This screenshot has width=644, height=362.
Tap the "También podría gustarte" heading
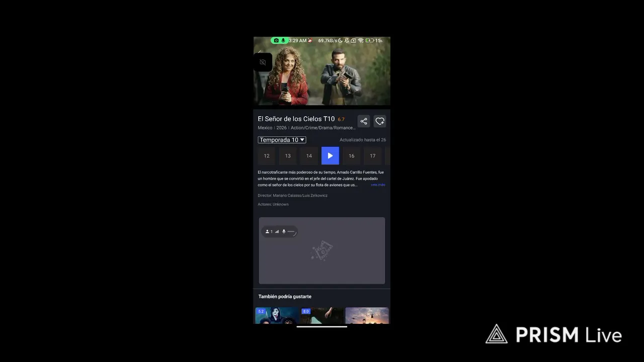pos(285,297)
